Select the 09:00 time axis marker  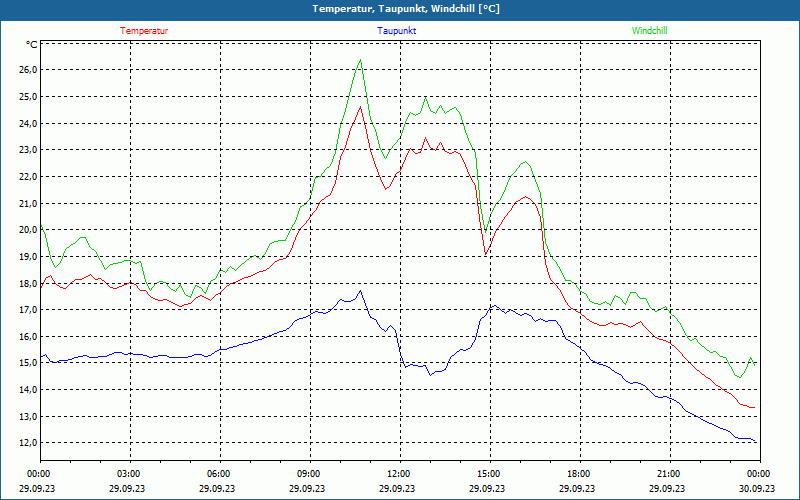click(309, 474)
